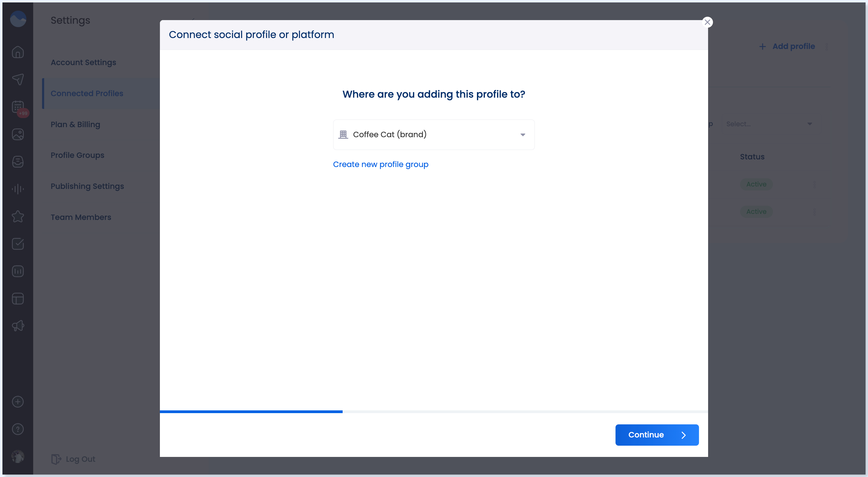This screenshot has width=868, height=477.
Task: Click dropdown arrow in profile group selector
Action: point(523,135)
